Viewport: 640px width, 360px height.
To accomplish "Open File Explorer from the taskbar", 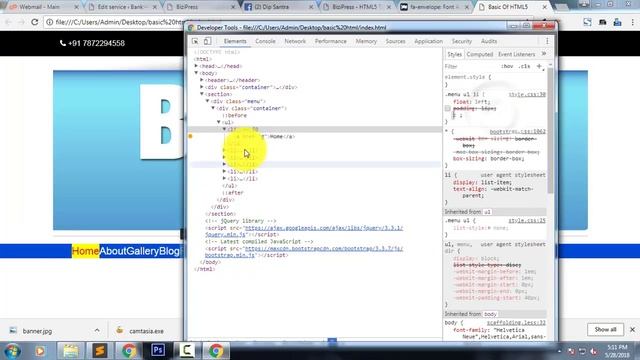I will pos(71,351).
